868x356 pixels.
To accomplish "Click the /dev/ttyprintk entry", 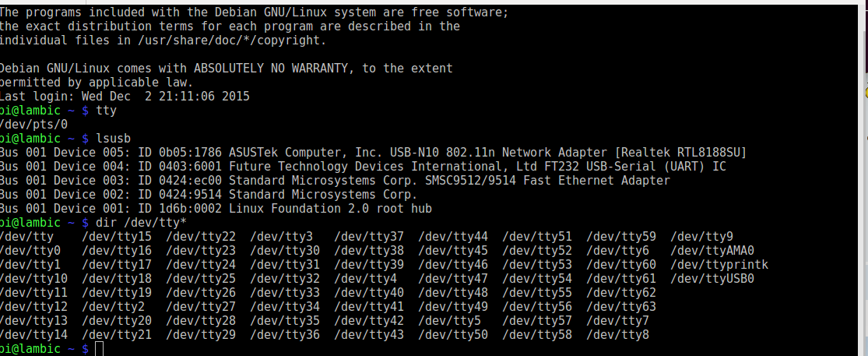I will coord(719,264).
